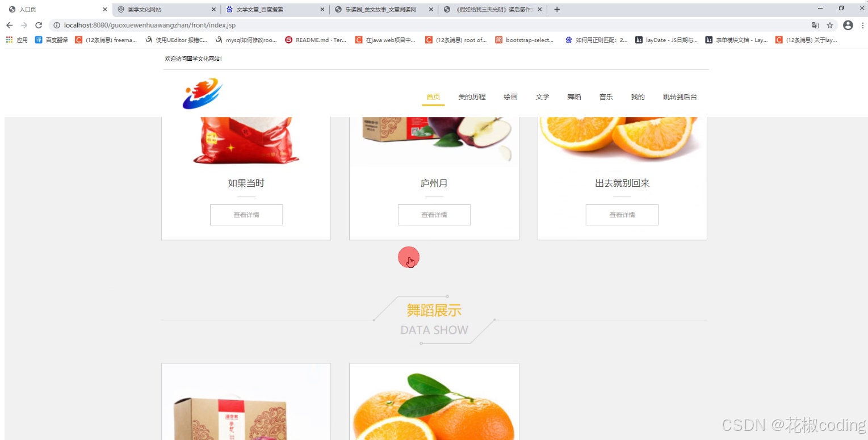Click the 百度翻译 bookmark icon
Screen dimensions: 868x440
(38, 40)
